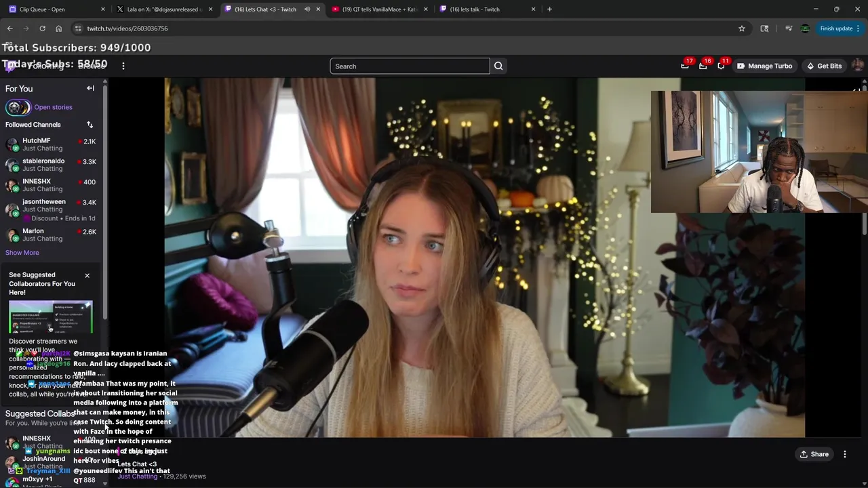The image size is (868, 488).
Task: Click the video player to pause
Action: pos(484,258)
